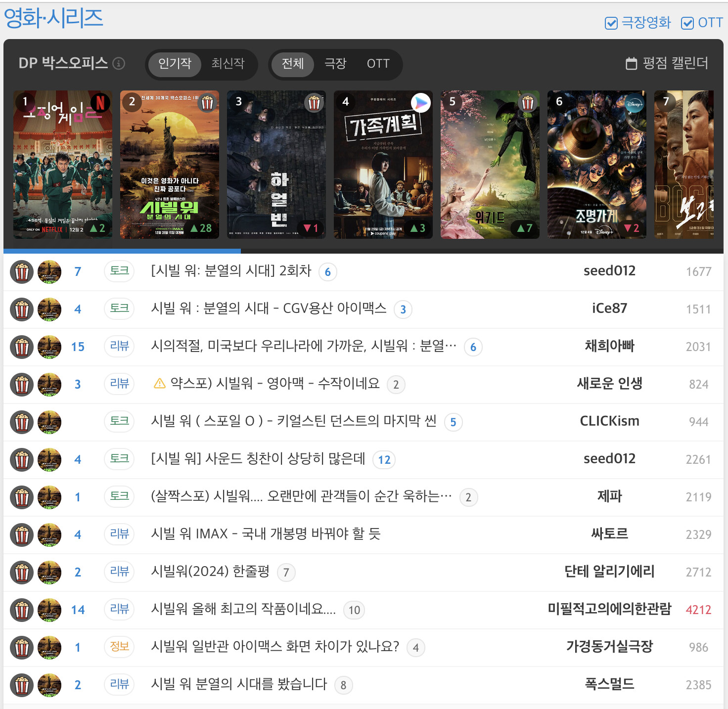This screenshot has height=709, width=728.
Task: Click the 토크 tag in the iCe87 row
Action: tap(119, 309)
